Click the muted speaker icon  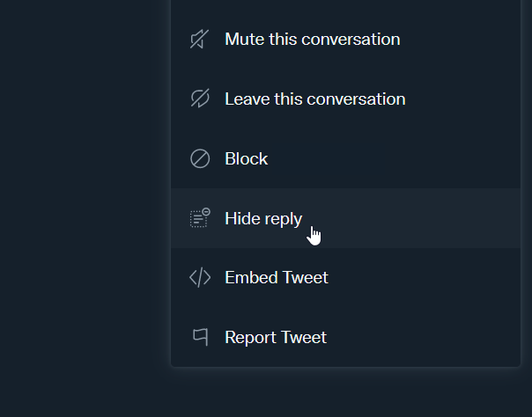pyautogui.click(x=200, y=40)
